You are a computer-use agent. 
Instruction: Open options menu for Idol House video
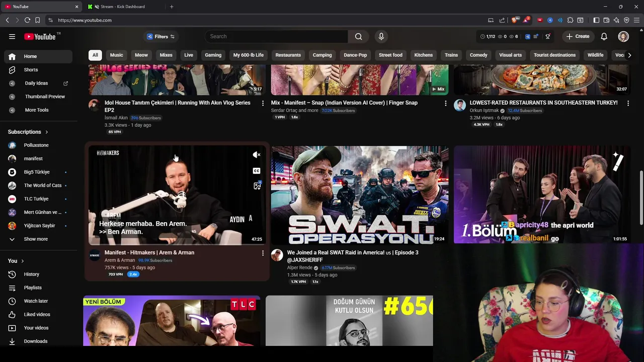pyautogui.click(x=263, y=103)
